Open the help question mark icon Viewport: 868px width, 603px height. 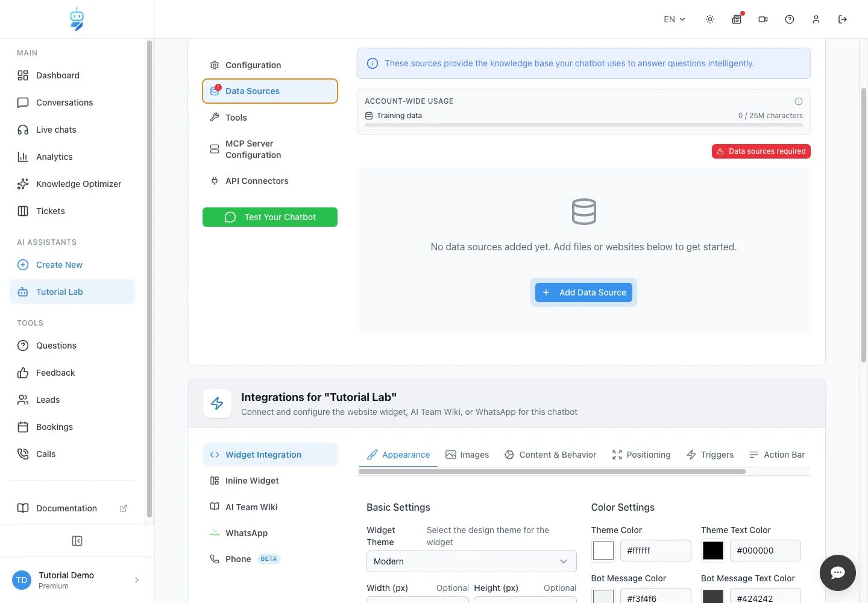790,19
